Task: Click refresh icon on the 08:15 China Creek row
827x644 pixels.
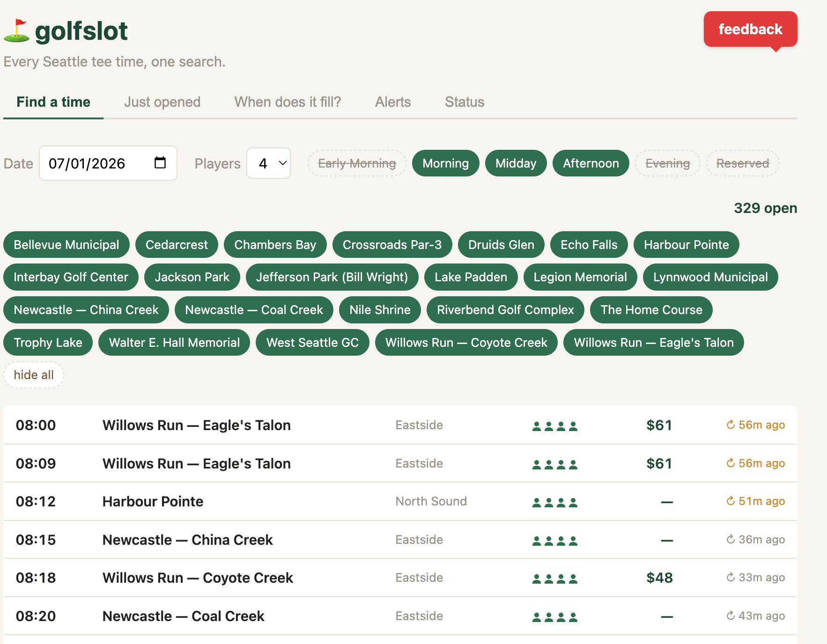Action: point(730,540)
